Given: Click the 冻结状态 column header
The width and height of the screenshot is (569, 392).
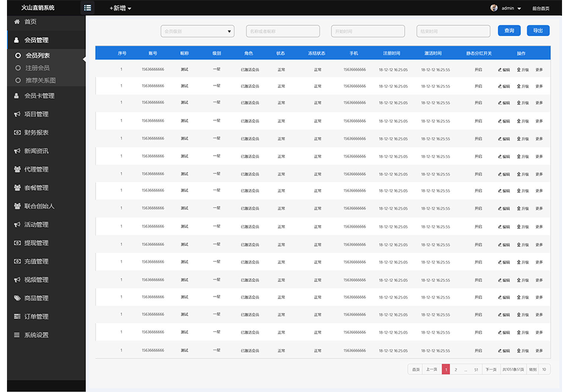Looking at the screenshot, I should [x=317, y=53].
